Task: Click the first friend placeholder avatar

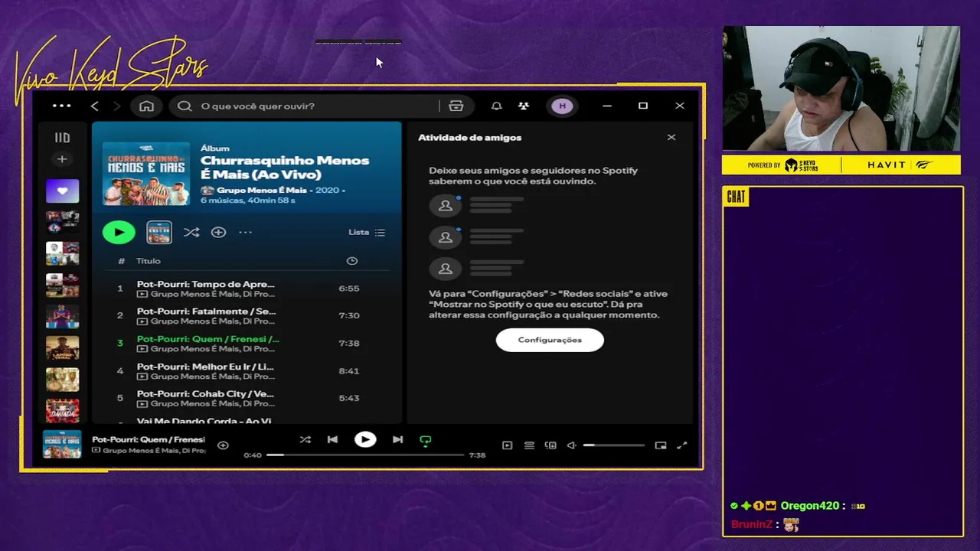Action: coord(445,205)
